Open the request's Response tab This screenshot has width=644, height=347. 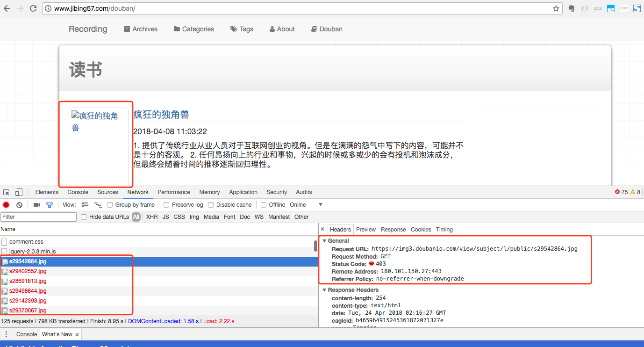(394, 230)
